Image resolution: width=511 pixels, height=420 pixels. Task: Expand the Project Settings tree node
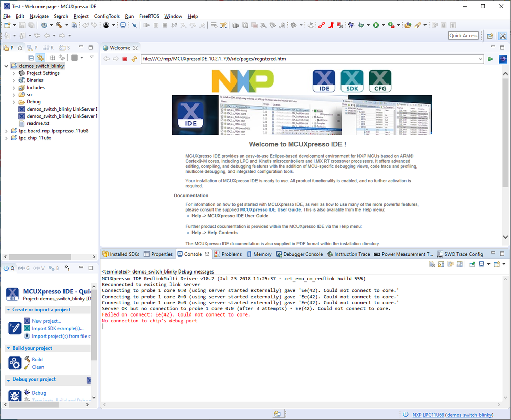[x=14, y=73]
